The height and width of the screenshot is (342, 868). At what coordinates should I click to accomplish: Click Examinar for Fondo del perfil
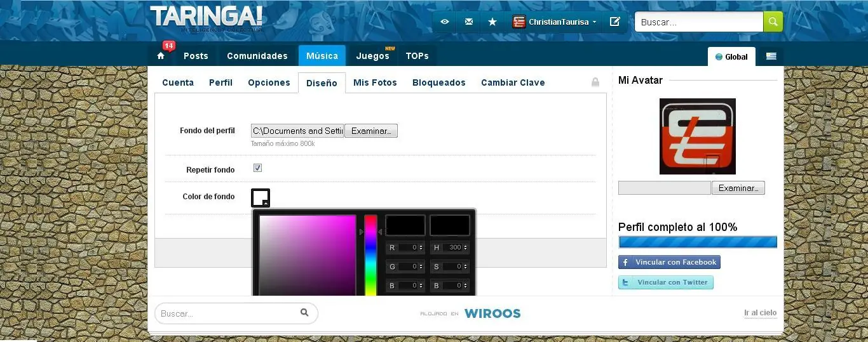371,131
